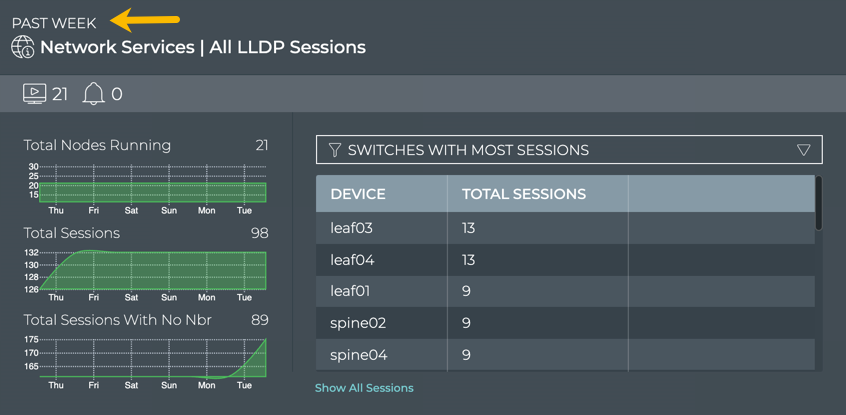Select the spine04 device row
Screen dimensions: 846x415
(x=358, y=355)
